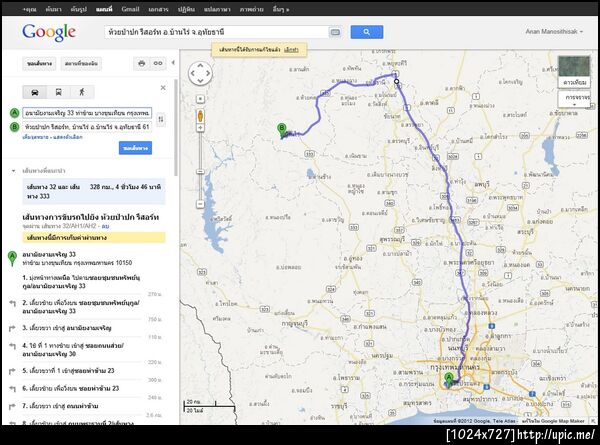
Task: Close the directions form with the X
Action: (x=163, y=88)
